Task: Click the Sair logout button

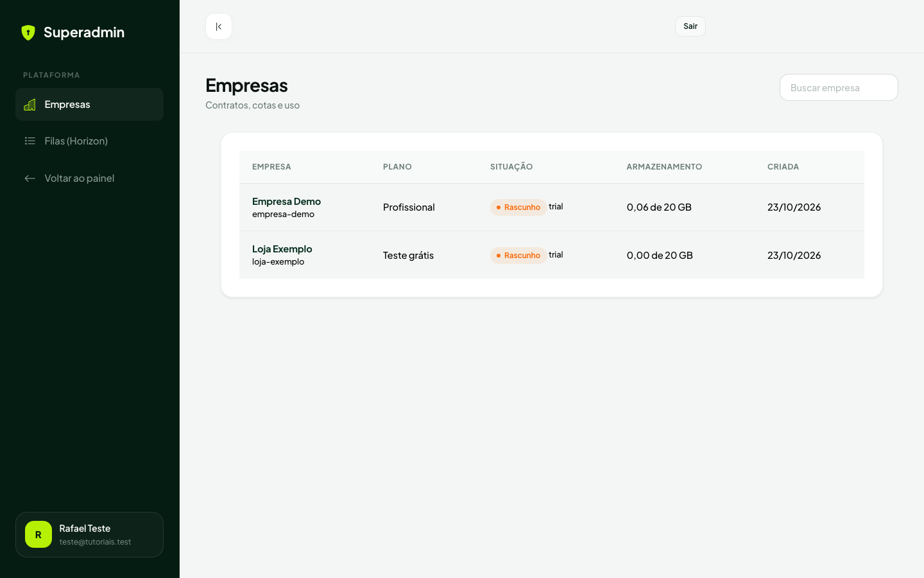Action: (690, 26)
